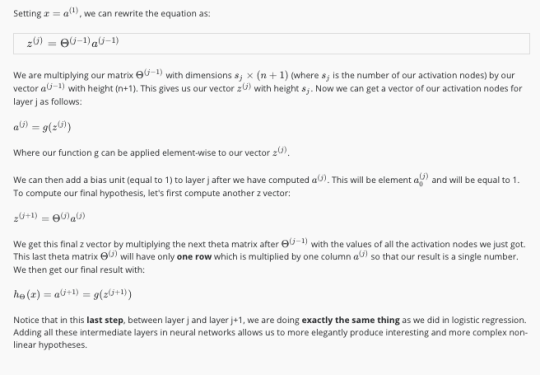540x375 pixels.
Task: Click the hypothesis equation hΘ(x) = a(j+1)
Action: click(72, 294)
